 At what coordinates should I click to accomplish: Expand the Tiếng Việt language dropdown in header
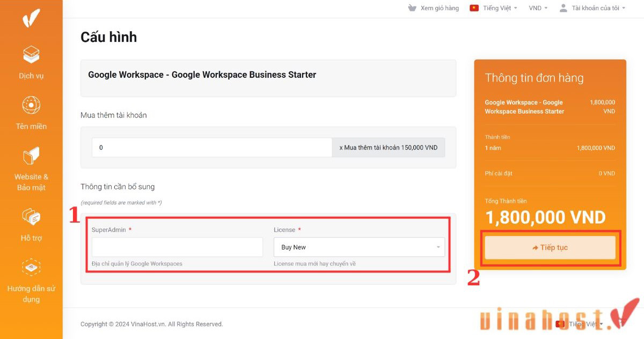pos(500,8)
